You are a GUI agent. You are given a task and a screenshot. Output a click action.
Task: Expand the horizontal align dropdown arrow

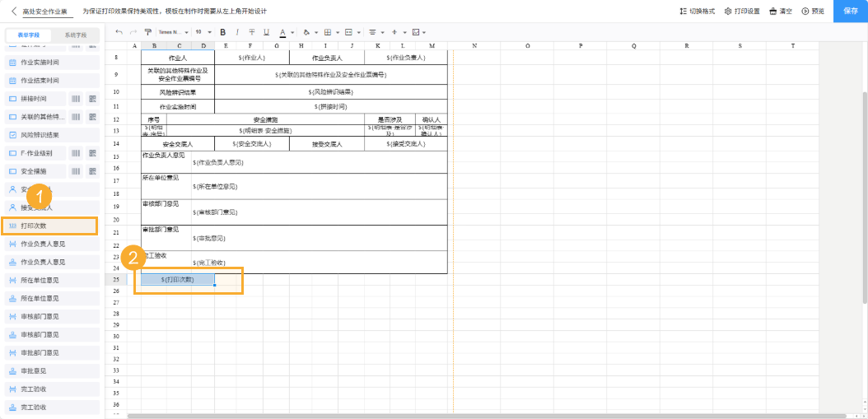[x=382, y=32]
